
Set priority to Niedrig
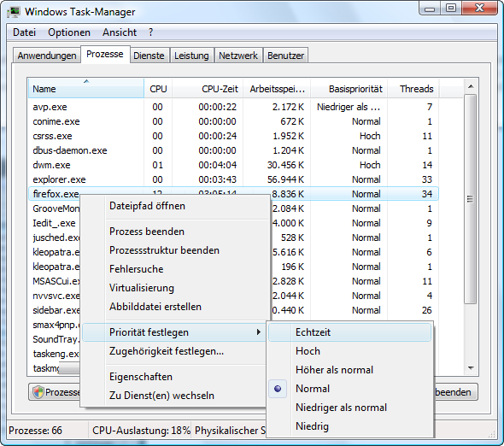point(350,426)
